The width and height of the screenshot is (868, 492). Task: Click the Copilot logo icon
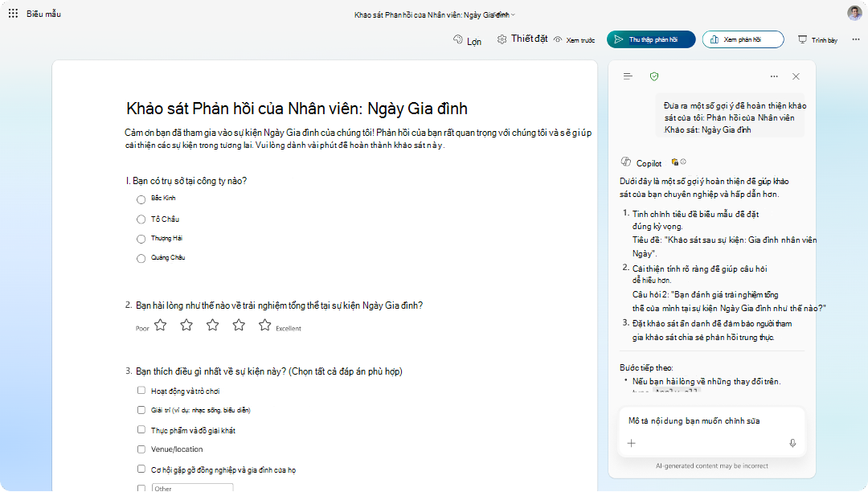(x=626, y=162)
